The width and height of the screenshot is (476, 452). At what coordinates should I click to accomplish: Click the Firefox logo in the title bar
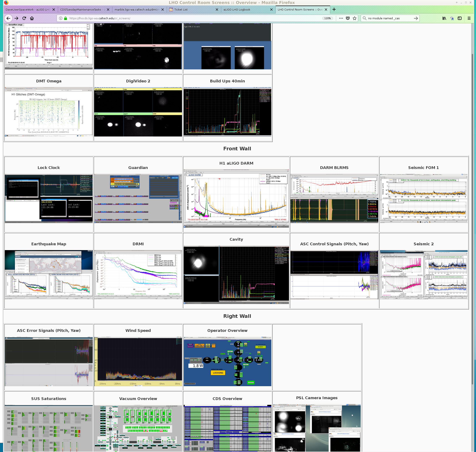(6, 2)
